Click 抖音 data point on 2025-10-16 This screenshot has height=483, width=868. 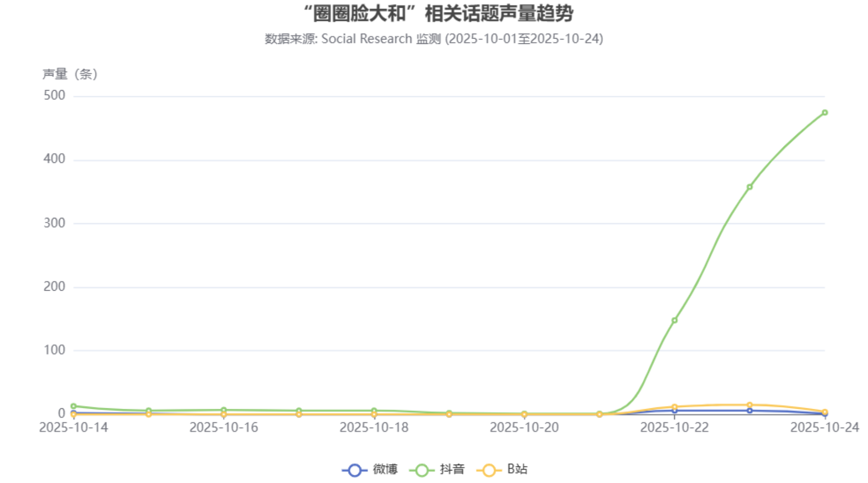tap(224, 410)
